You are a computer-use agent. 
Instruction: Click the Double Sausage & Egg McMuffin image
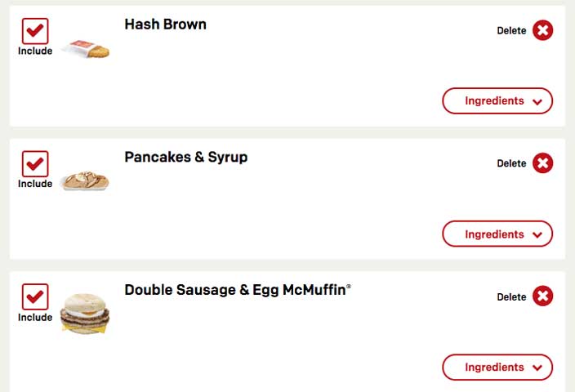click(85, 312)
